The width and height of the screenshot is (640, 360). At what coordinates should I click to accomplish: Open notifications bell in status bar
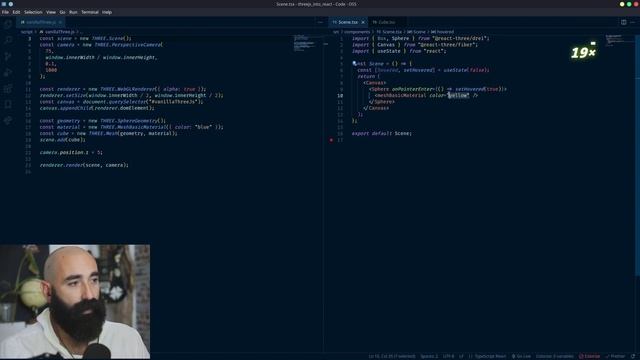(x=633, y=356)
